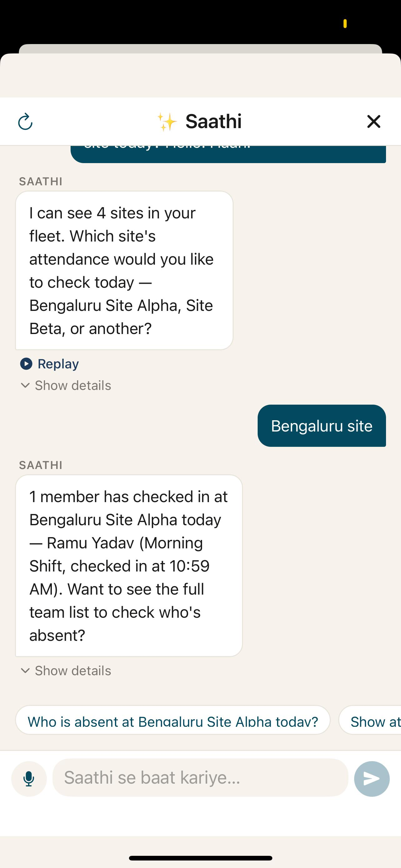Image resolution: width=401 pixels, height=868 pixels.
Task: Tap the home indicator bar at bottom
Action: (x=200, y=858)
